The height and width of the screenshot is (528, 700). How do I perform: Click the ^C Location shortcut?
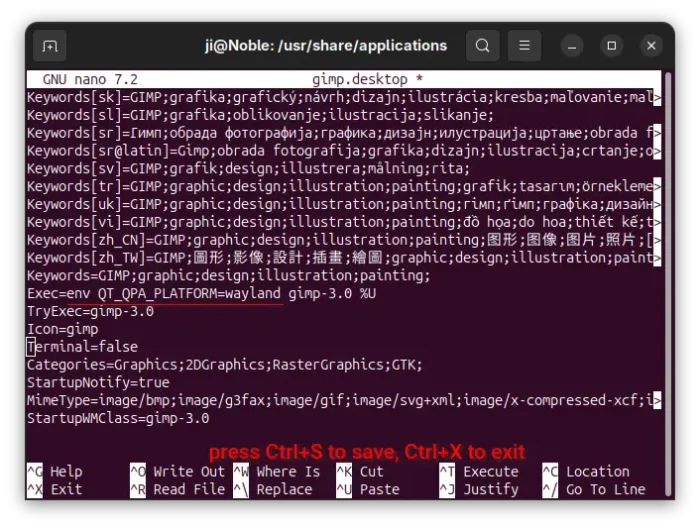[586, 471]
